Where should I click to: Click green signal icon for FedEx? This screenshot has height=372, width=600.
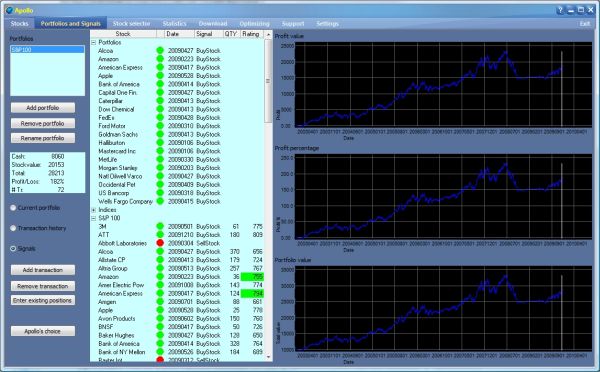[160, 117]
